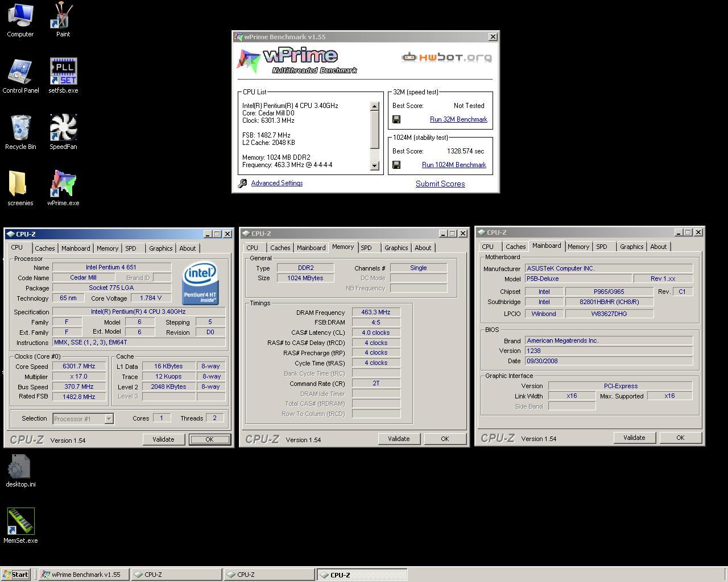Viewport: 728px width, 582px height.
Task: Launch wPrime.exe desktop shortcut
Action: pyautogui.click(x=63, y=189)
